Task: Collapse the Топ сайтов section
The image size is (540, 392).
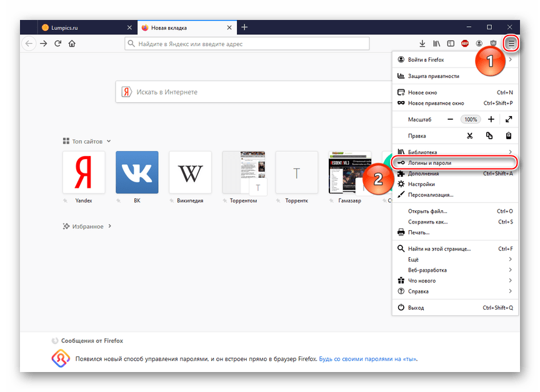Action: click(x=109, y=142)
